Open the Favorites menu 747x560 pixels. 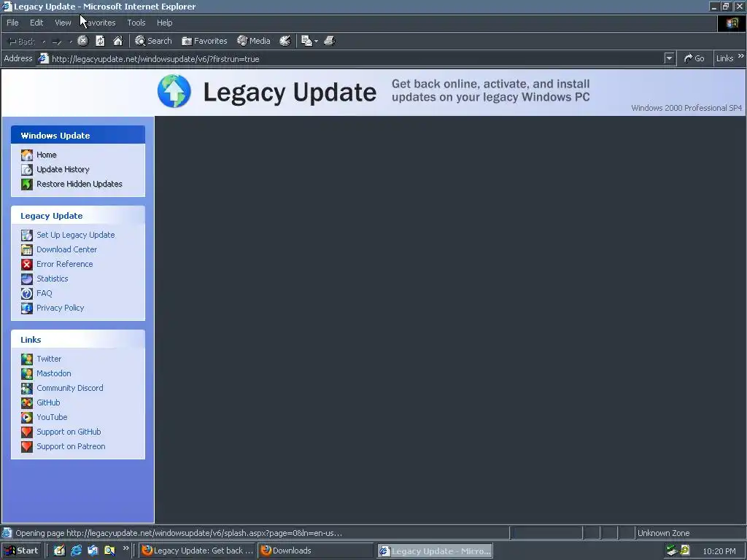[x=99, y=23]
